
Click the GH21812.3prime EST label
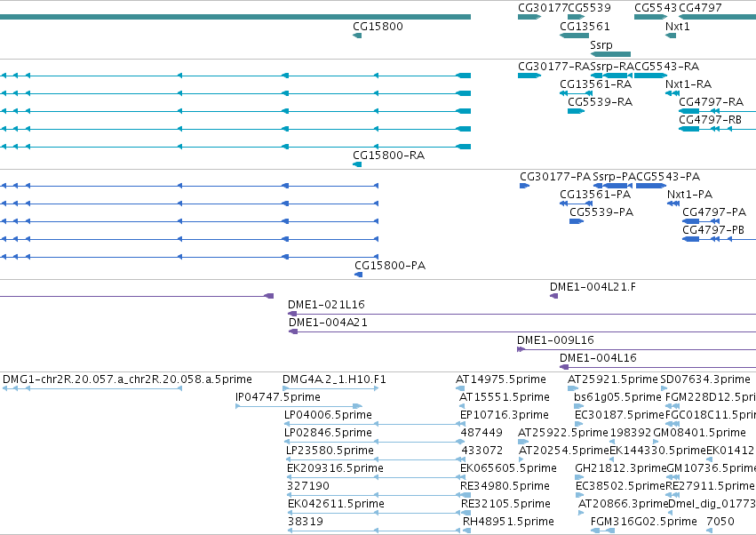(621, 468)
